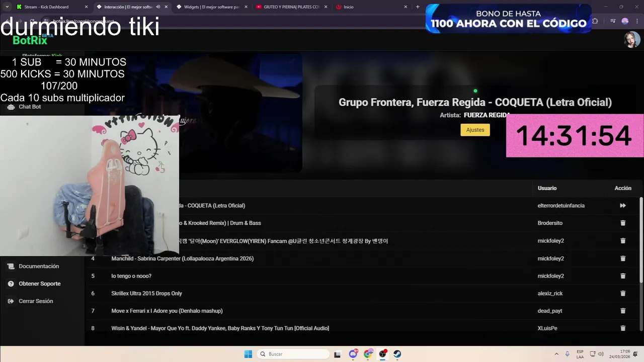This screenshot has height=362, width=644.
Task: Open Discord from the taskbar
Action: [353, 354]
